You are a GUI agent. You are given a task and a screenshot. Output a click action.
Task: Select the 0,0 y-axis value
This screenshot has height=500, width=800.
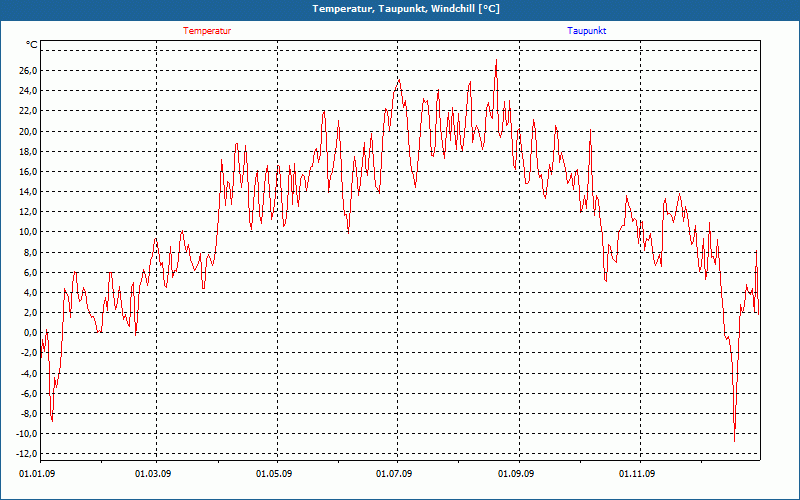pyautogui.click(x=31, y=333)
